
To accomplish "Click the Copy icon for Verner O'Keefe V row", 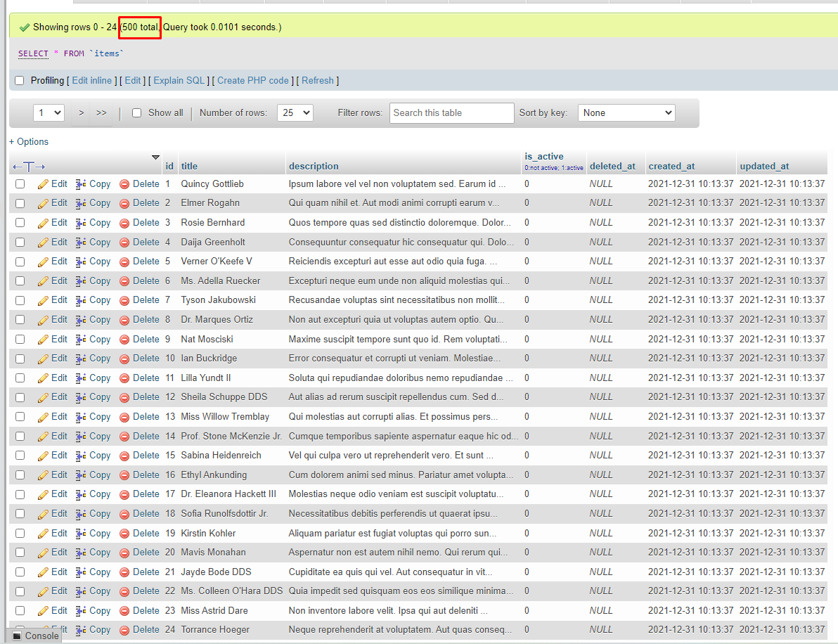I will (81, 262).
